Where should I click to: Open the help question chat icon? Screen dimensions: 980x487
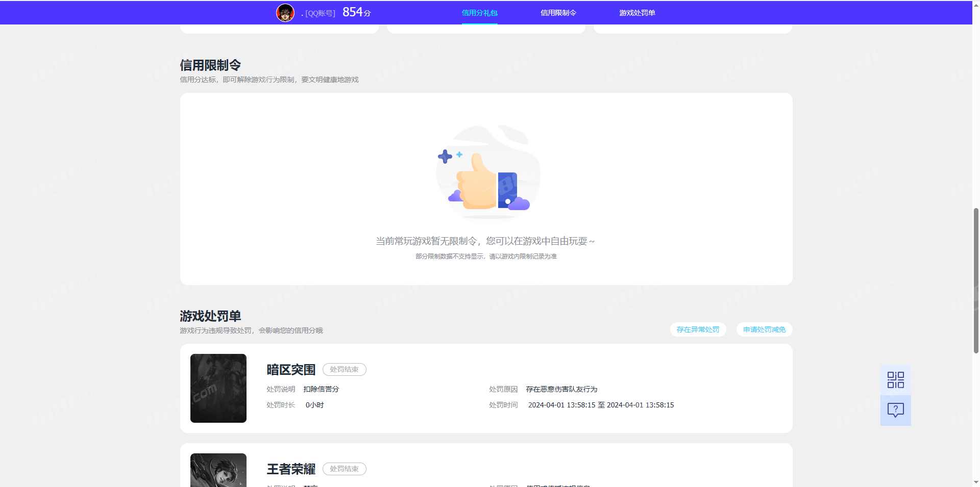coord(895,411)
